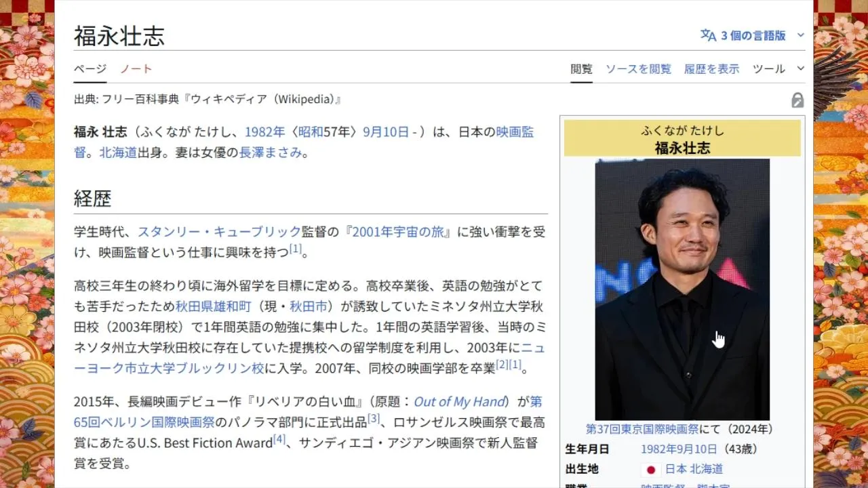868x488 pixels.
Task: Open the 第37回東京国際映画祭 caption link
Action: click(x=642, y=429)
